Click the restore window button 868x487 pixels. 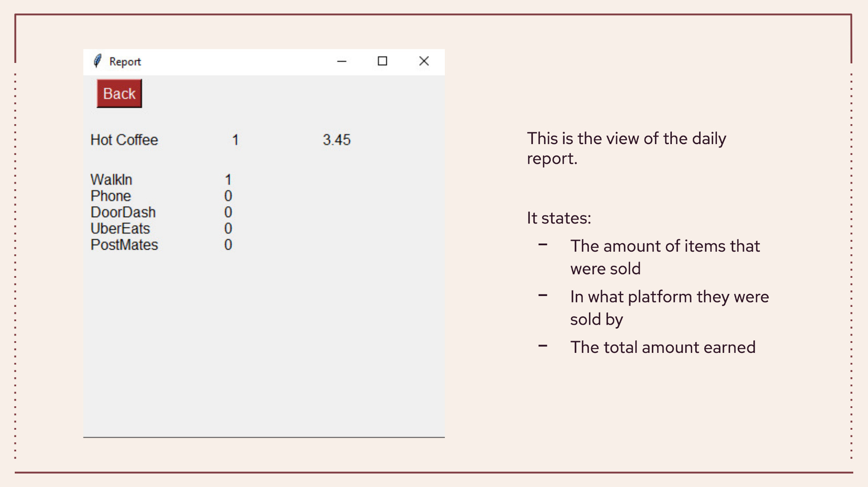coord(381,61)
